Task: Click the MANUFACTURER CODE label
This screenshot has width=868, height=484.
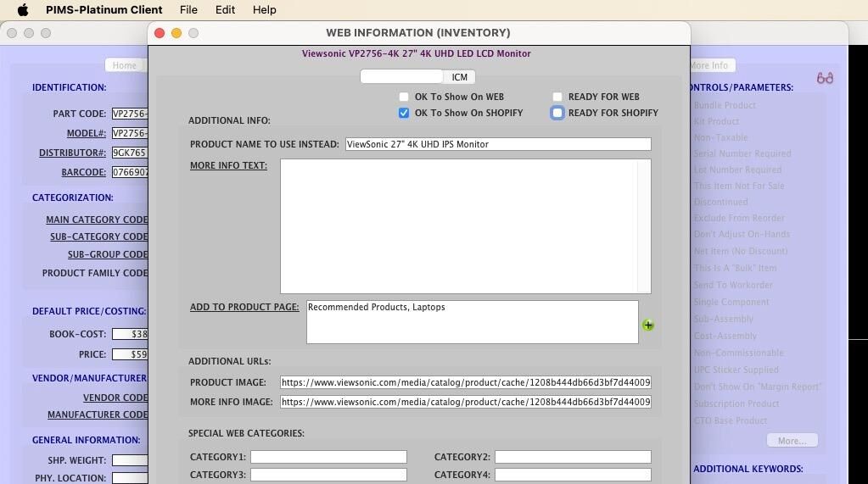Action: 98,414
